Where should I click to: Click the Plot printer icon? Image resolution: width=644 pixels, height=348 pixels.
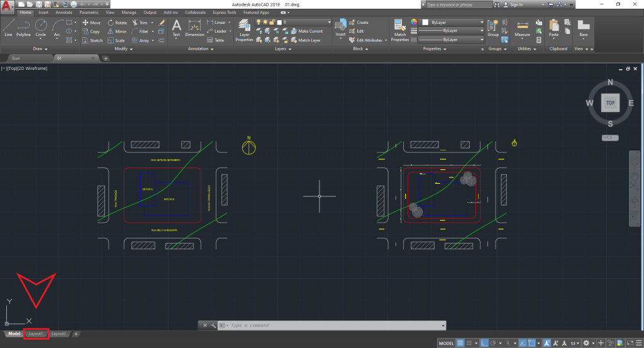(74, 4)
